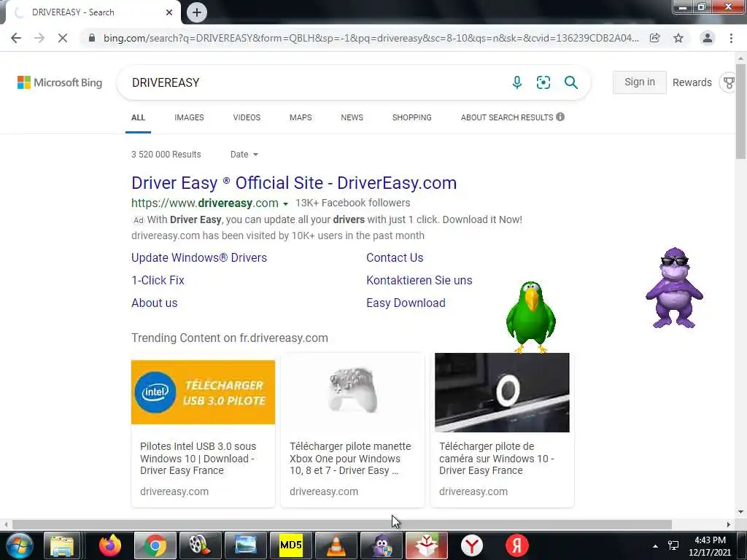Click the horizontal scrollbar right arrow
This screenshot has height=560, width=747.
click(729, 524)
